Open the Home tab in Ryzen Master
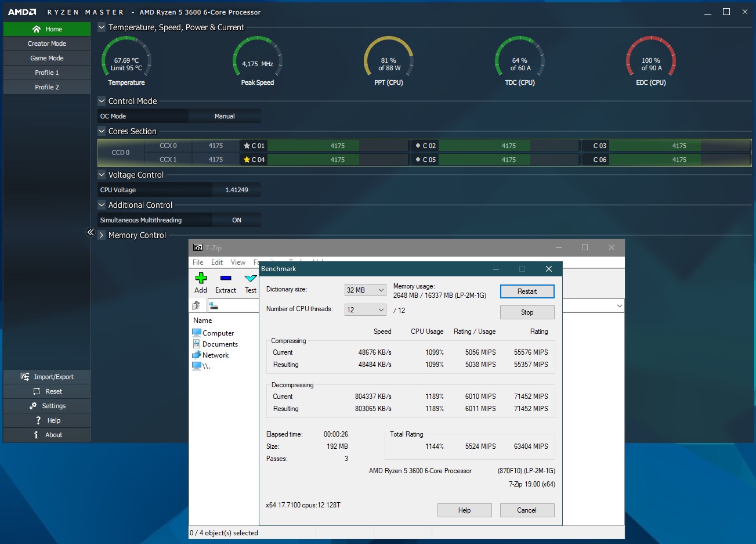 [x=47, y=29]
